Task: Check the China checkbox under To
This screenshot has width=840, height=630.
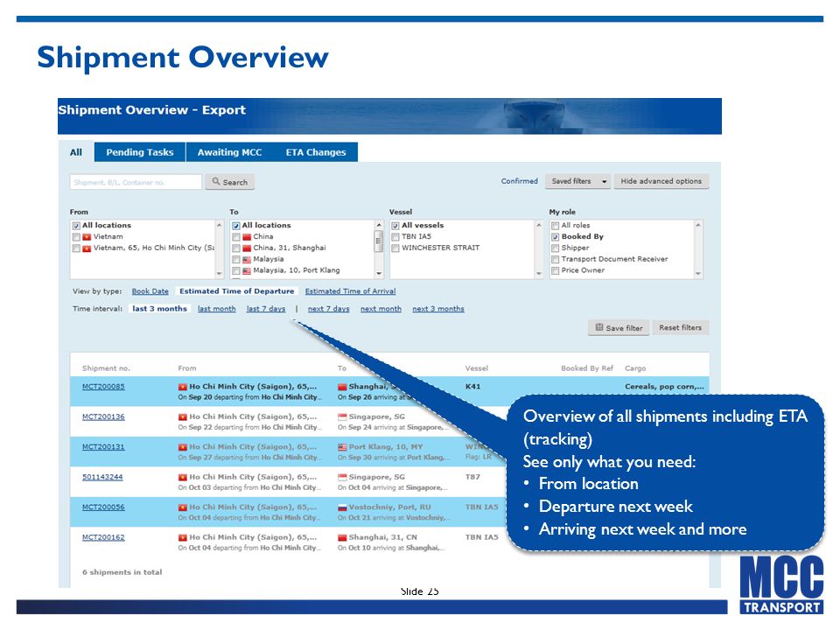Action: [235, 237]
